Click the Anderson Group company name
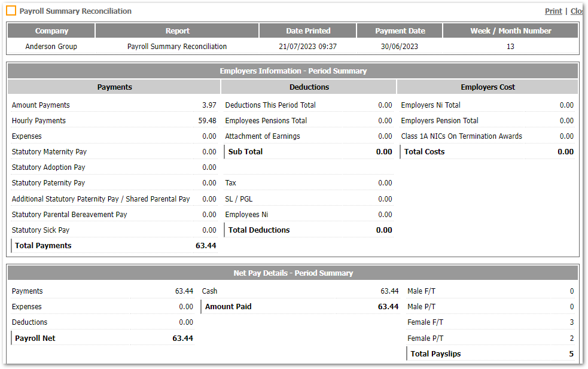The height and width of the screenshot is (369, 588). [x=51, y=46]
